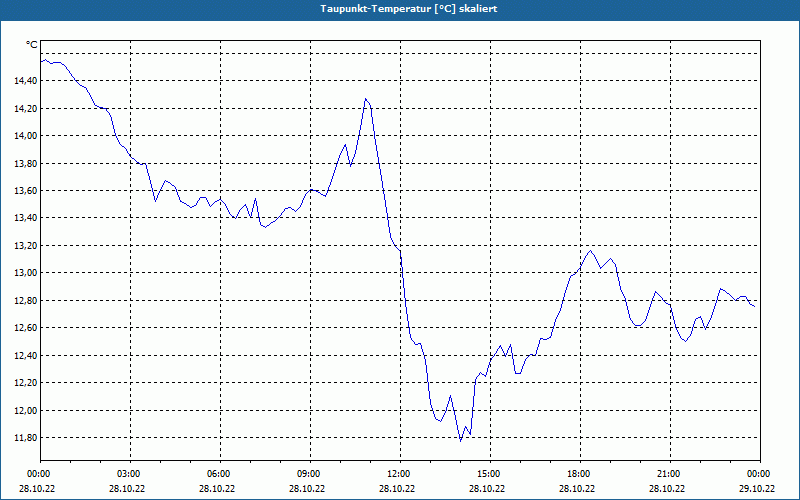This screenshot has height=500, width=800.
Task: Select the 13,80 y-axis value
Action: [25, 163]
